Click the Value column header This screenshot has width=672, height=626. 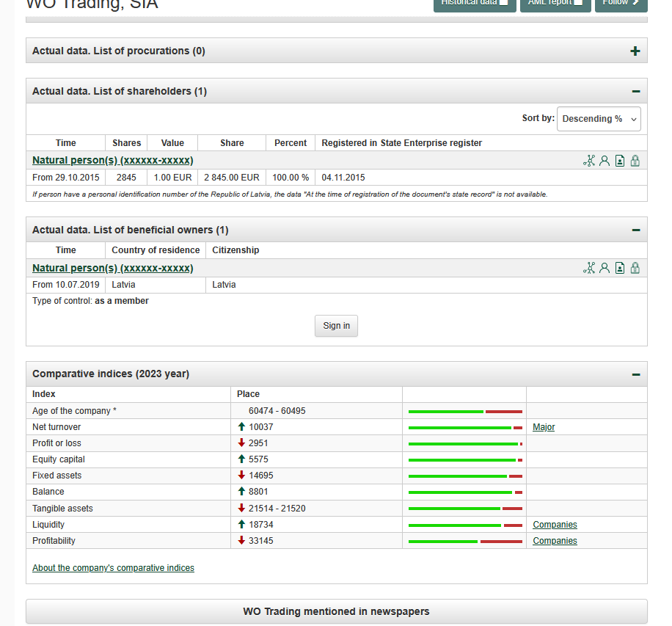172,143
